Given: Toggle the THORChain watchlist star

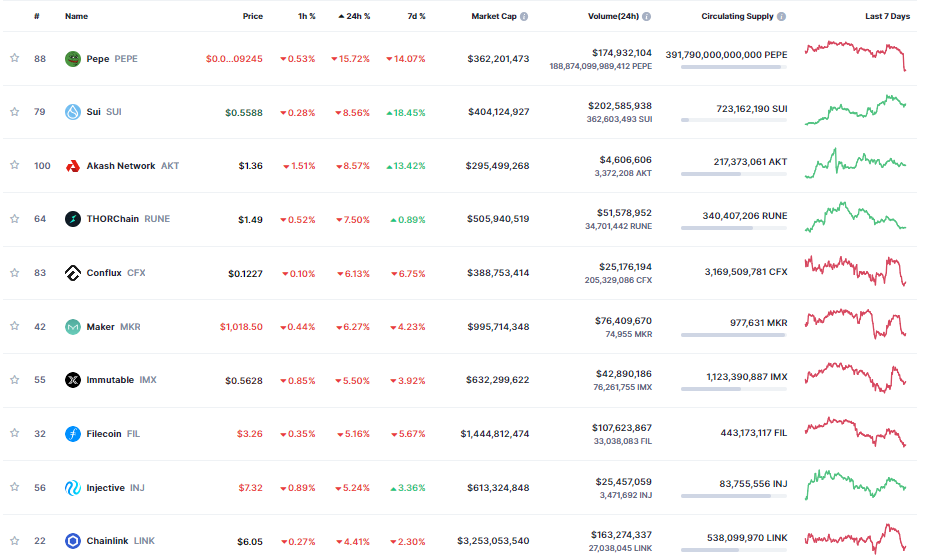Looking at the screenshot, I should [x=14, y=219].
